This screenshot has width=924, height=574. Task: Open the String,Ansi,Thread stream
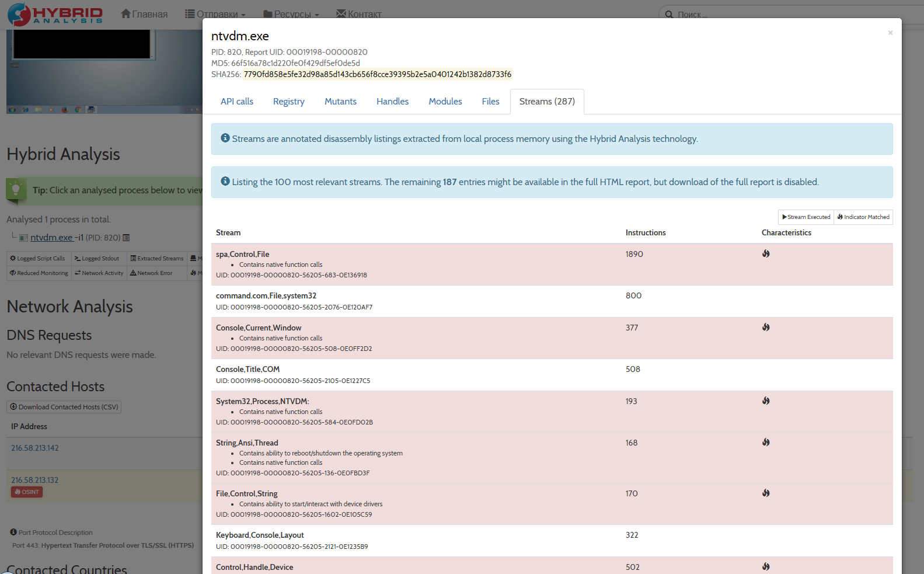click(247, 443)
